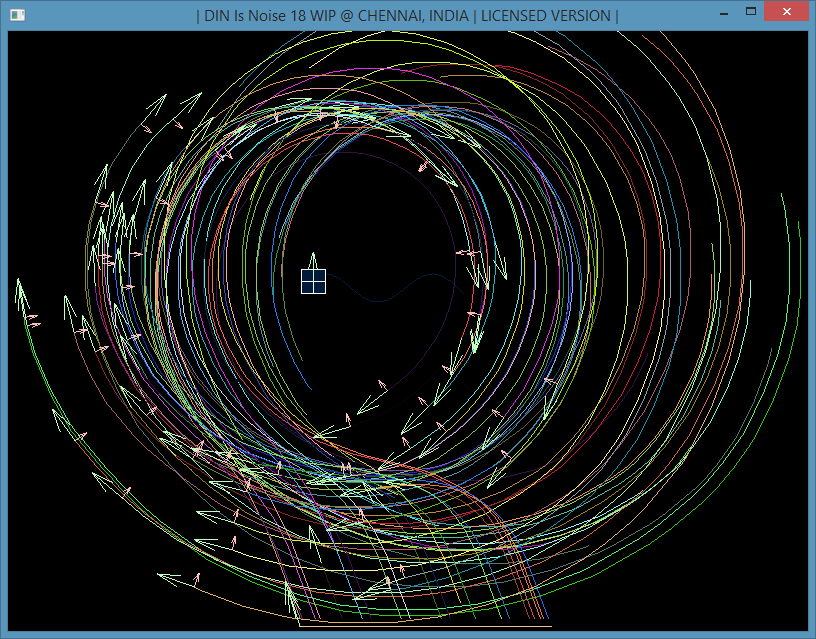The image size is (816, 639).
Task: Open the window system menu icon
Action: pyautogui.click(x=17, y=15)
